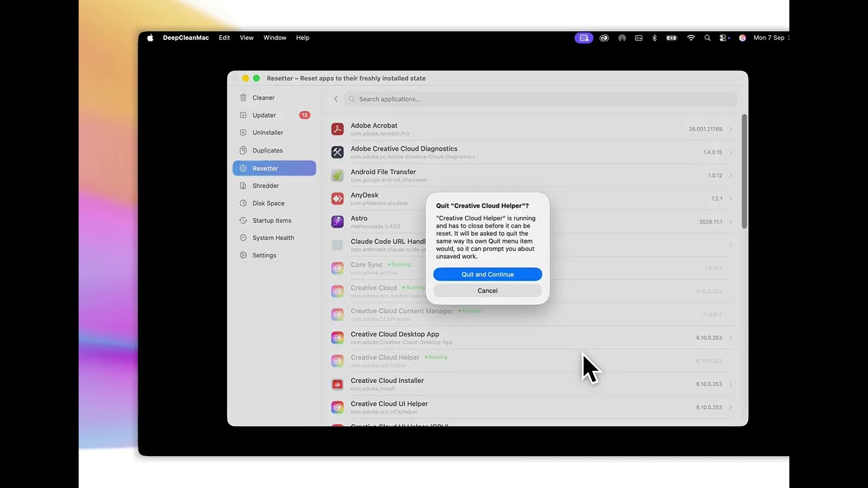Click the Bluetooth icon in menu bar

point(654,38)
